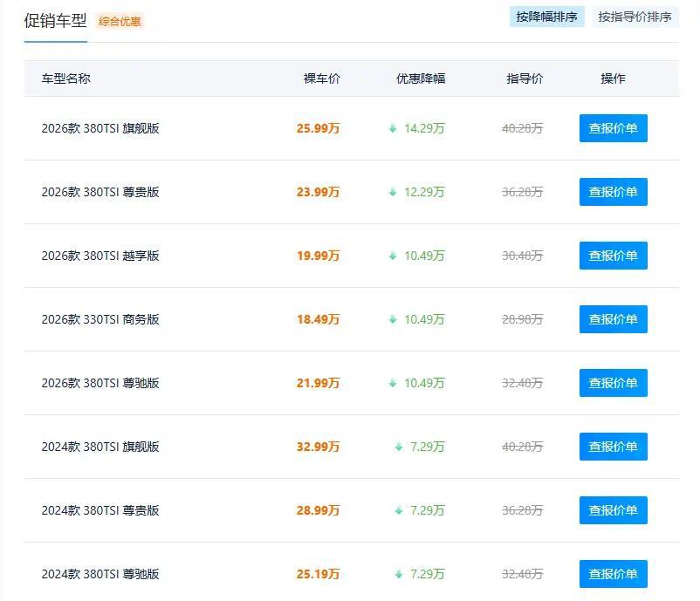Click the 优惠降幅 column header
Viewport: 700px width, 601px height.
pyautogui.click(x=421, y=79)
